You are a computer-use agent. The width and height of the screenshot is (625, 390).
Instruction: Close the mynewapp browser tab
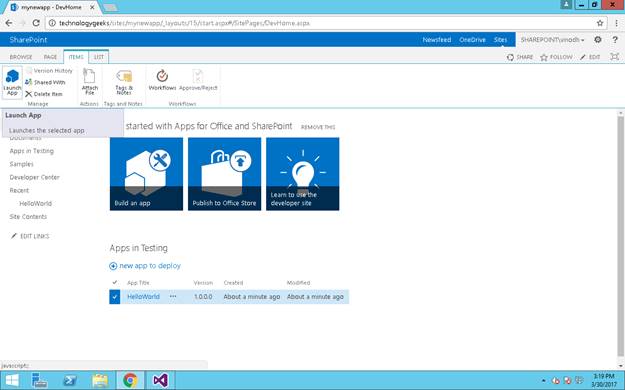click(92, 7)
